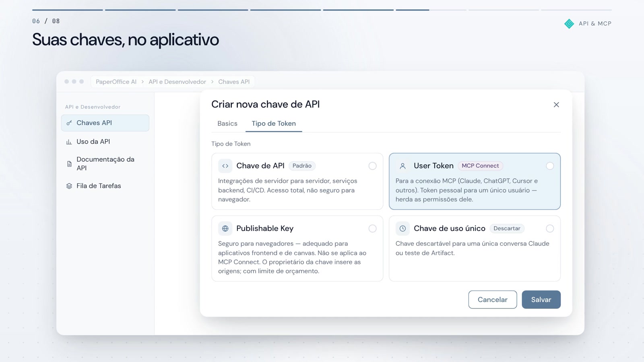644x362 pixels.
Task: Click the Cancelar button
Action: coord(493,300)
